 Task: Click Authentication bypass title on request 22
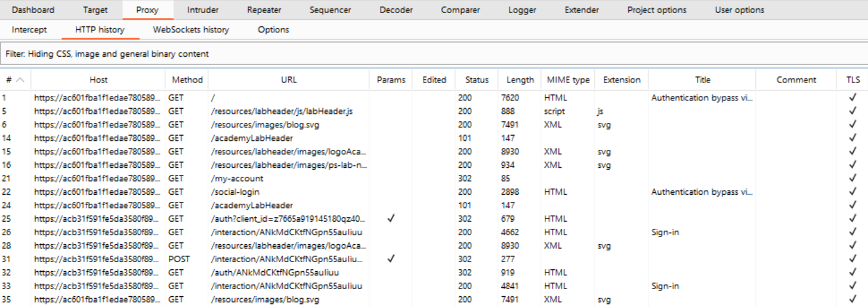point(702,192)
